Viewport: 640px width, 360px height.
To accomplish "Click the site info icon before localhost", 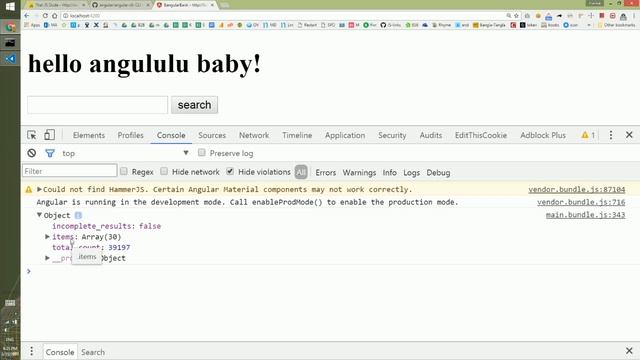I will pyautogui.click(x=65, y=16).
